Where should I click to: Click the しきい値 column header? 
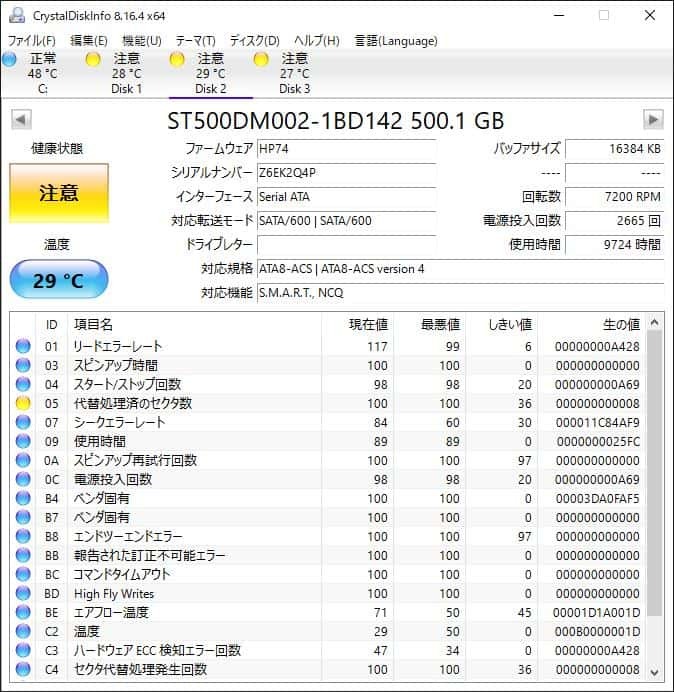(501, 324)
